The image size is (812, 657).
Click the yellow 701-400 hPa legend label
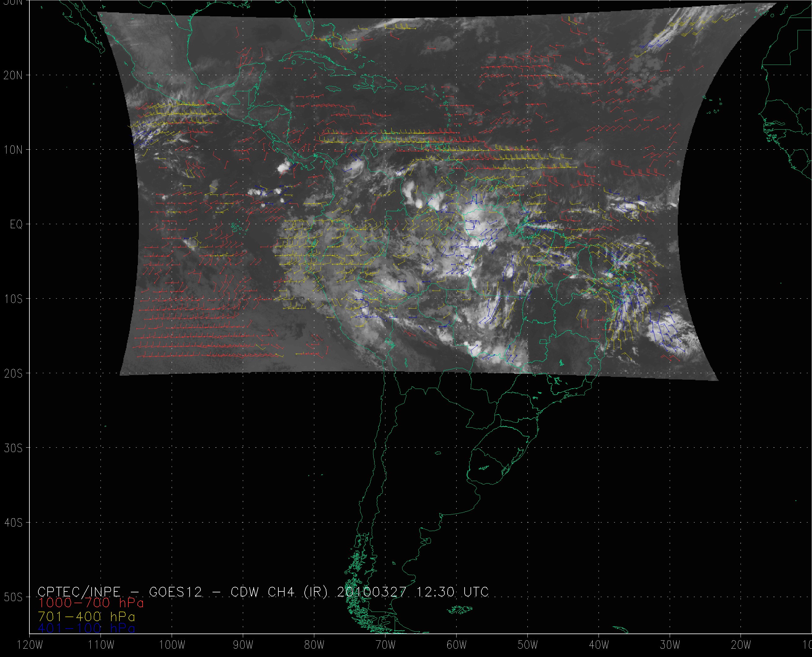pyautogui.click(x=86, y=616)
